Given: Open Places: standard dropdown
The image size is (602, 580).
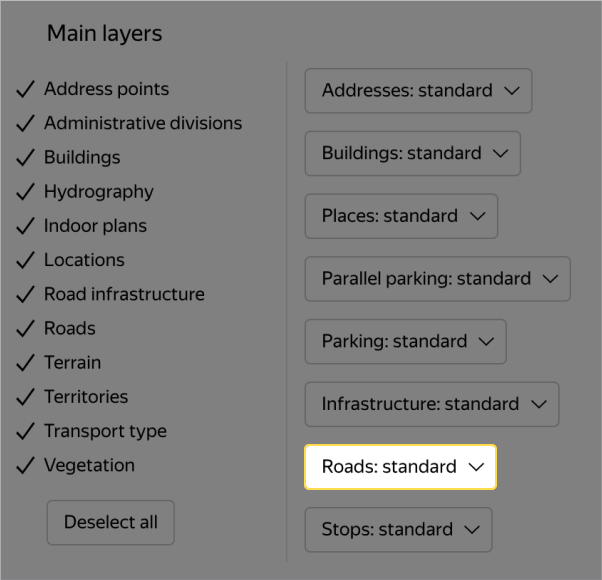Looking at the screenshot, I should tap(401, 216).
